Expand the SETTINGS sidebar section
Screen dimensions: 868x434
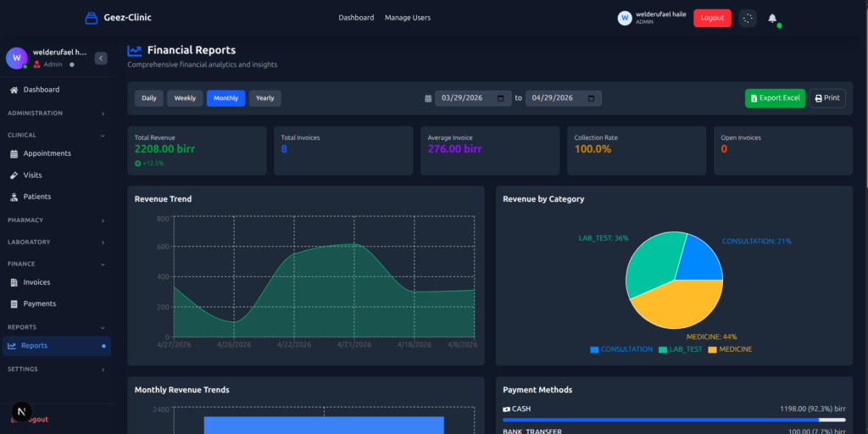point(57,370)
